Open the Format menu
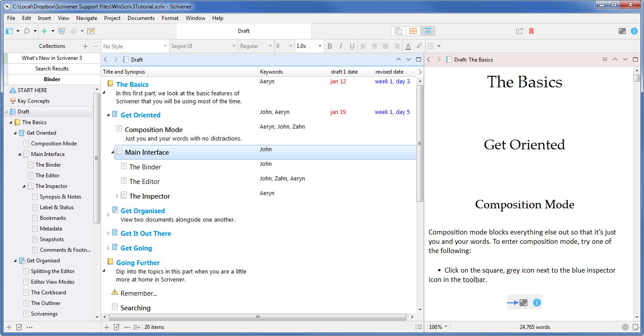This screenshot has width=644, height=336. point(170,18)
